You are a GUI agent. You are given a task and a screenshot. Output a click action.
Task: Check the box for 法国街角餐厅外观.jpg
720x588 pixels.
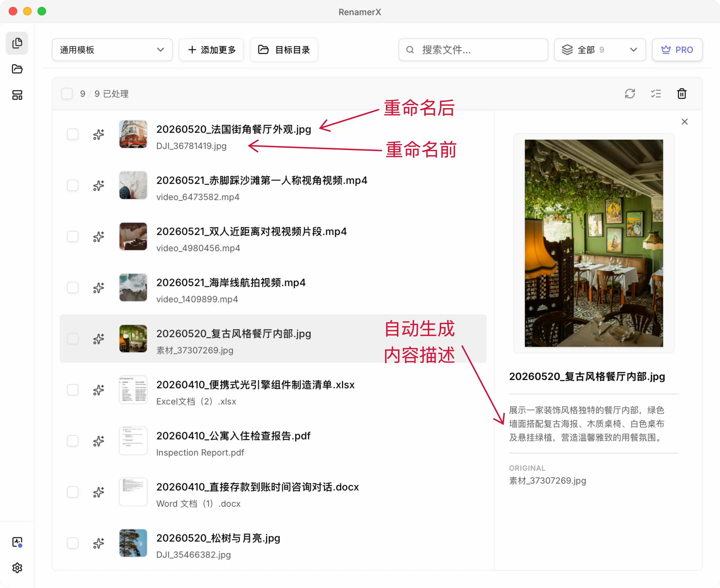coord(73,134)
